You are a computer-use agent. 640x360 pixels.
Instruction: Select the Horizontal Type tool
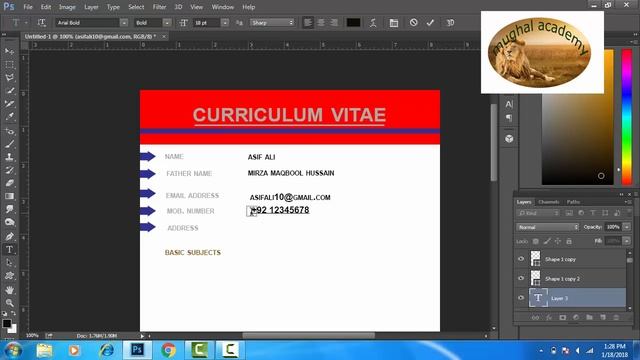click(x=9, y=249)
